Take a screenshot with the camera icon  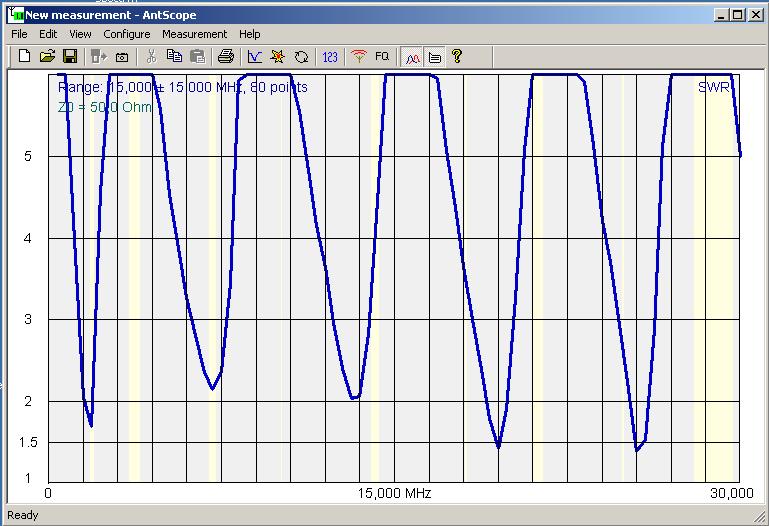122,57
